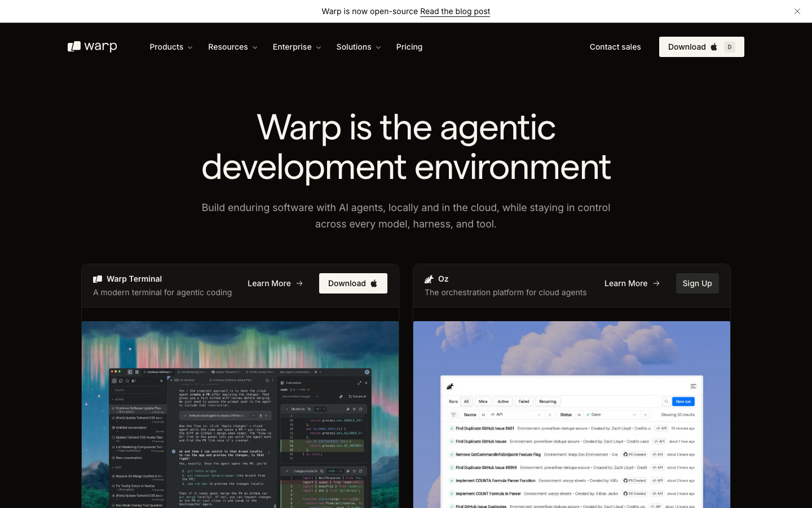Open the hamburger menu in the Oz dashboard
The width and height of the screenshot is (812, 508).
[694, 386]
